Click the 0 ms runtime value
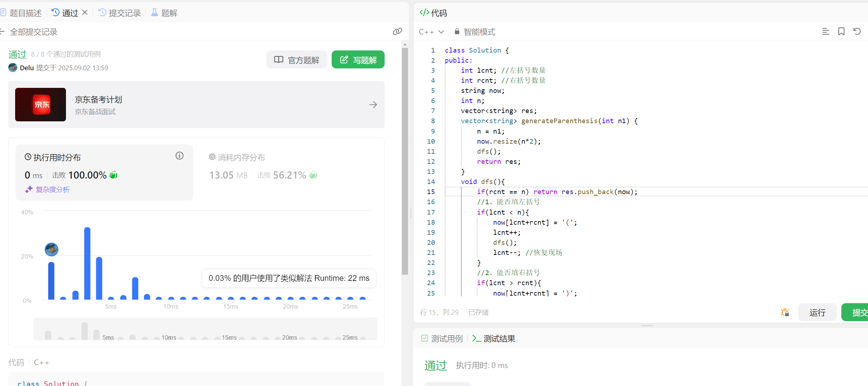 34,175
